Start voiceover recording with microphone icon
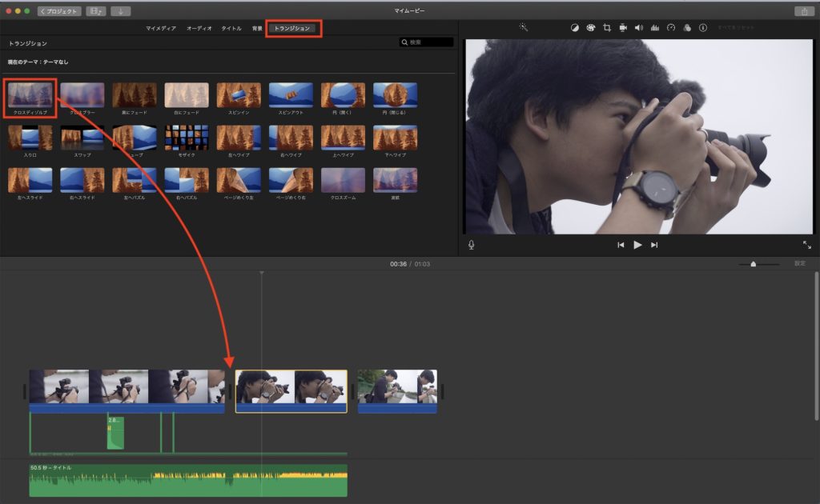 click(472, 245)
